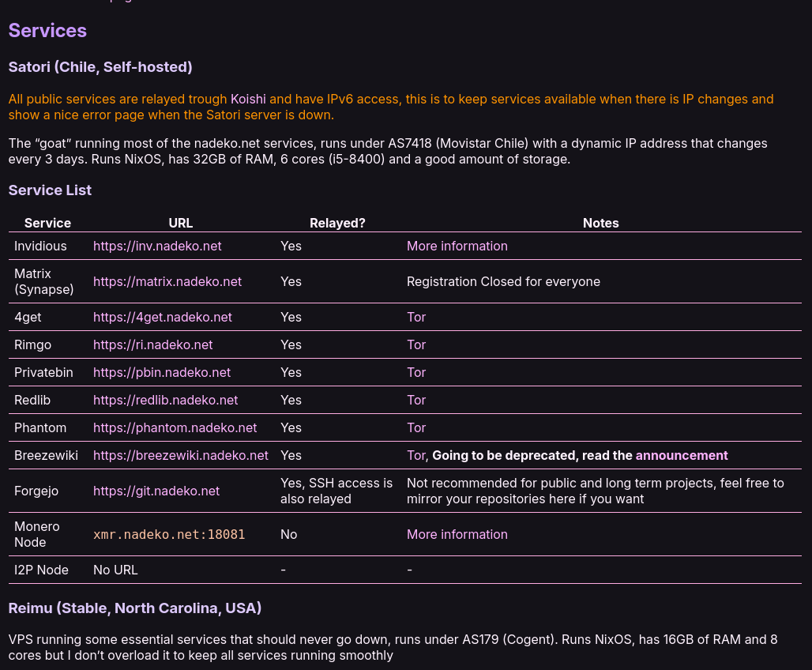Open the redlib.nadeko.net link
Screen dimensions: 812x670
pos(165,400)
